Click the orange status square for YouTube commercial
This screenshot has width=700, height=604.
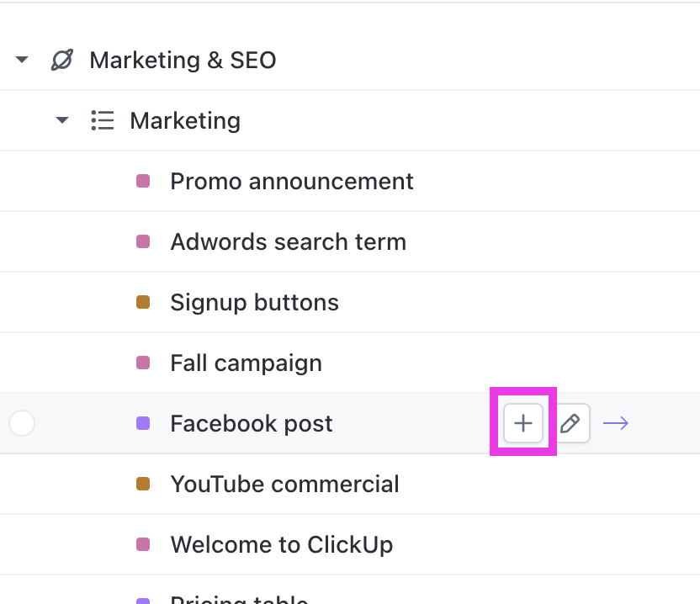(x=143, y=484)
